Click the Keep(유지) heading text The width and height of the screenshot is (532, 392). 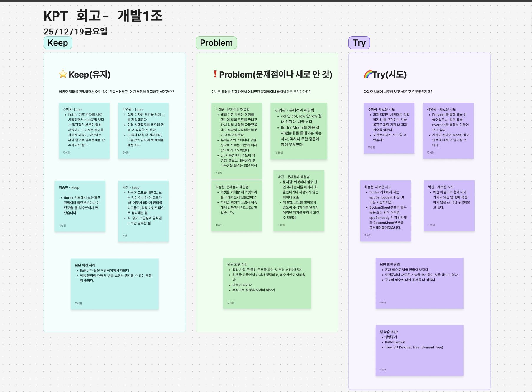[x=90, y=75]
